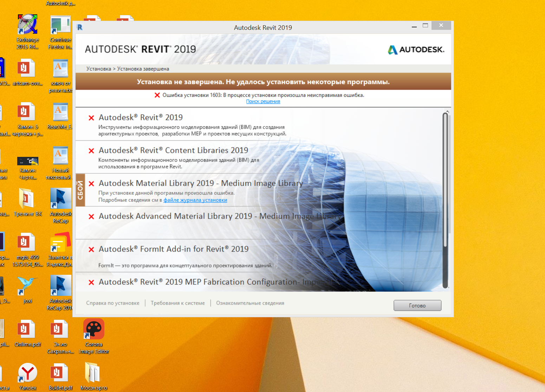Open Справка по установке link
This screenshot has height=392, width=545.
[x=113, y=303]
